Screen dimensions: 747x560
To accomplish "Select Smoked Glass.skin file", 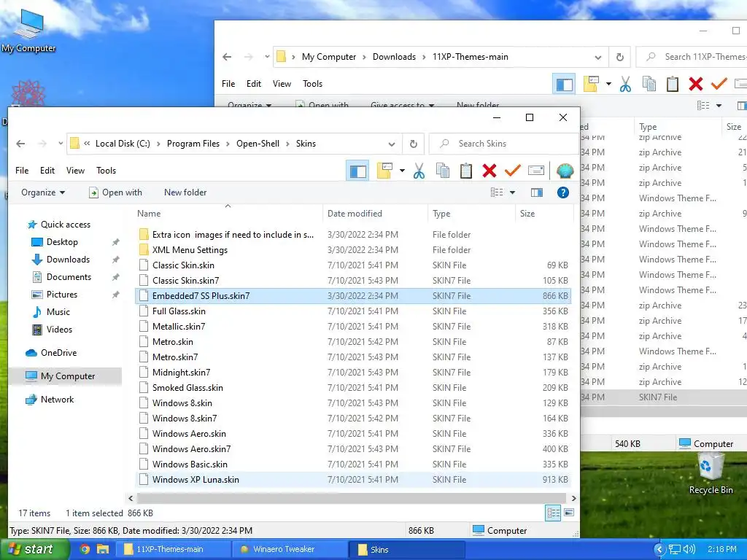I will click(353, 388).
